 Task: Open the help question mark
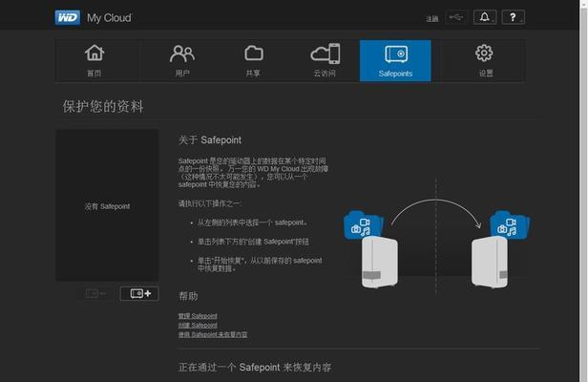pos(513,17)
